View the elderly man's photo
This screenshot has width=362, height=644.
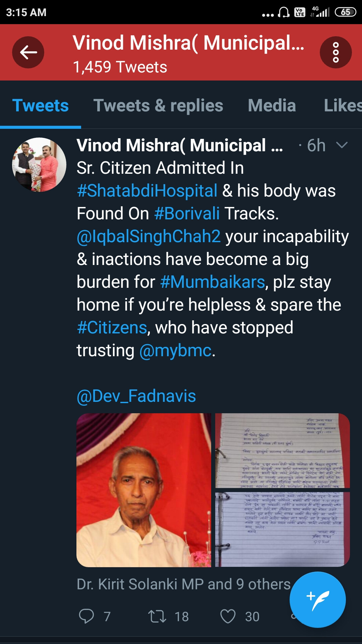pos(144,490)
